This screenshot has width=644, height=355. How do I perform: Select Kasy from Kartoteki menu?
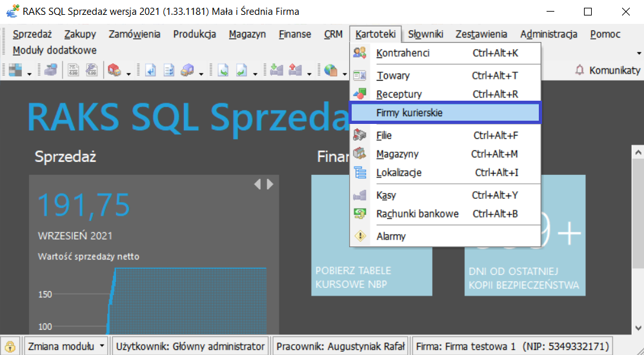point(445,195)
